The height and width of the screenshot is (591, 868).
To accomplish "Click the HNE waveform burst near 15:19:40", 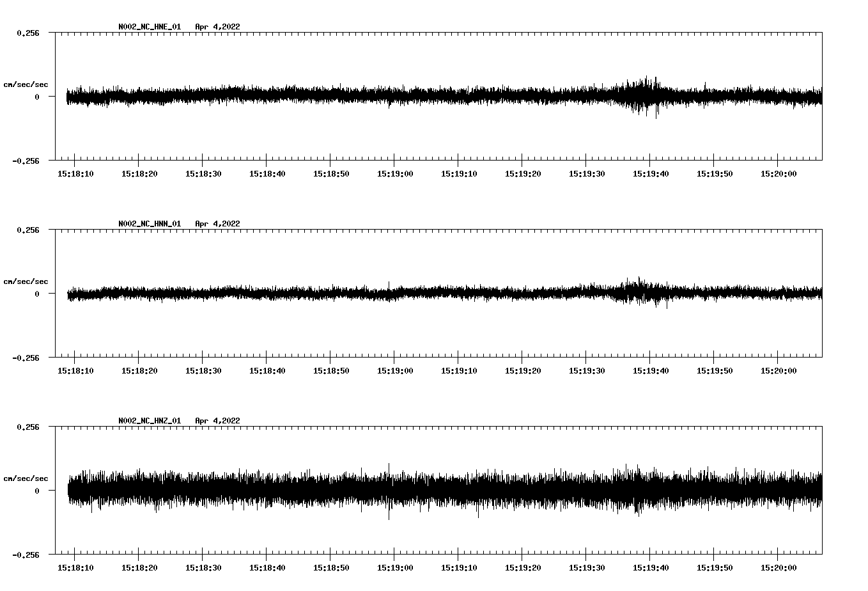I will [x=642, y=96].
